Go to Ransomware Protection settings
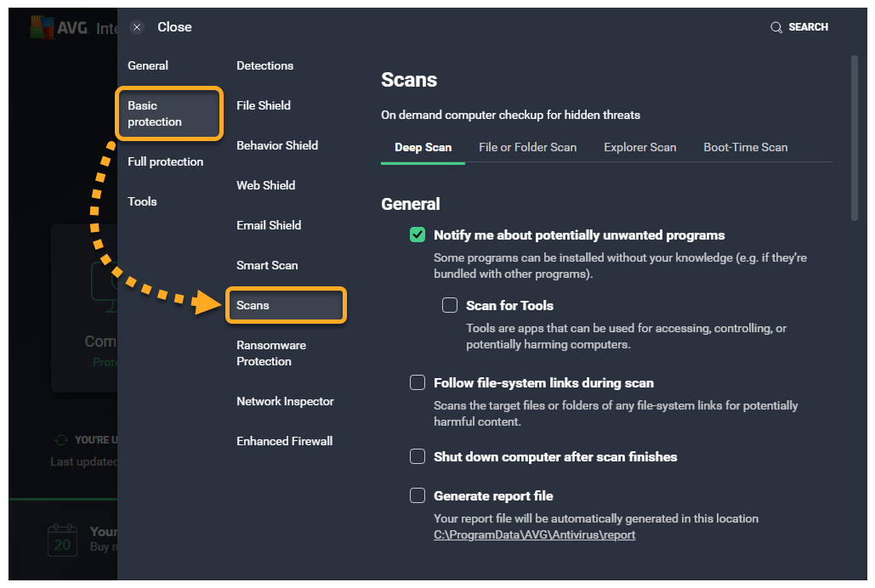The height and width of the screenshot is (588, 875). [x=270, y=353]
